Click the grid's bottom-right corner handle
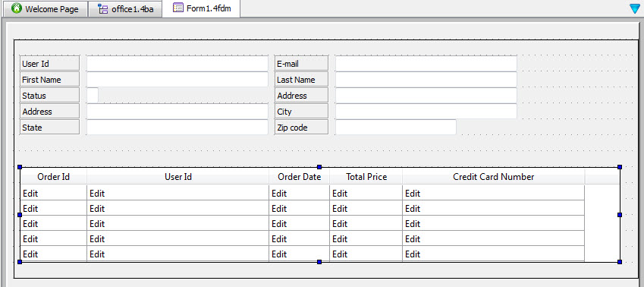 (620, 262)
